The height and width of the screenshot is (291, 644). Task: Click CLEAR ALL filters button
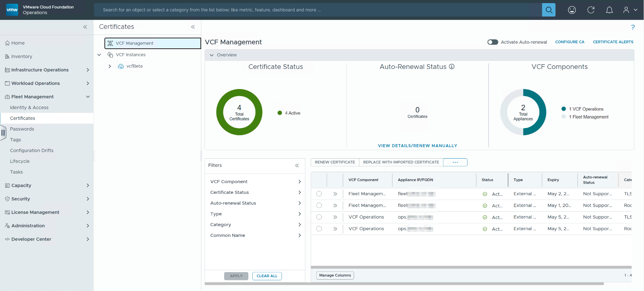pyautogui.click(x=267, y=276)
